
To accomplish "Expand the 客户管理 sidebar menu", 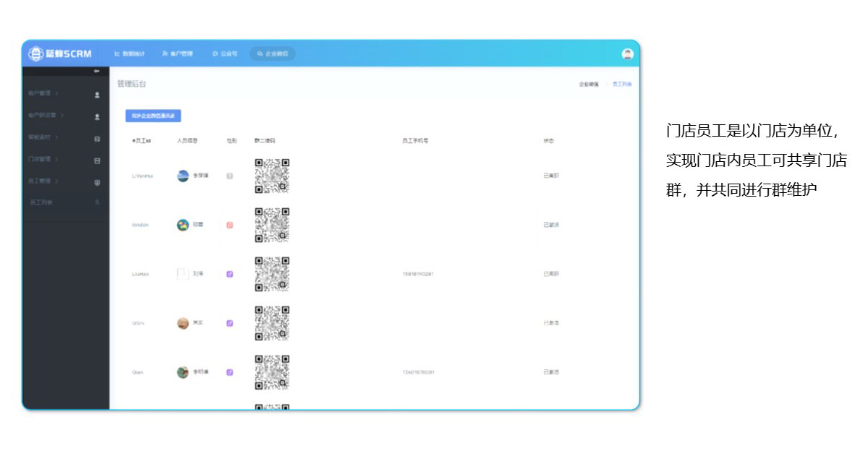I will pyautogui.click(x=43, y=93).
